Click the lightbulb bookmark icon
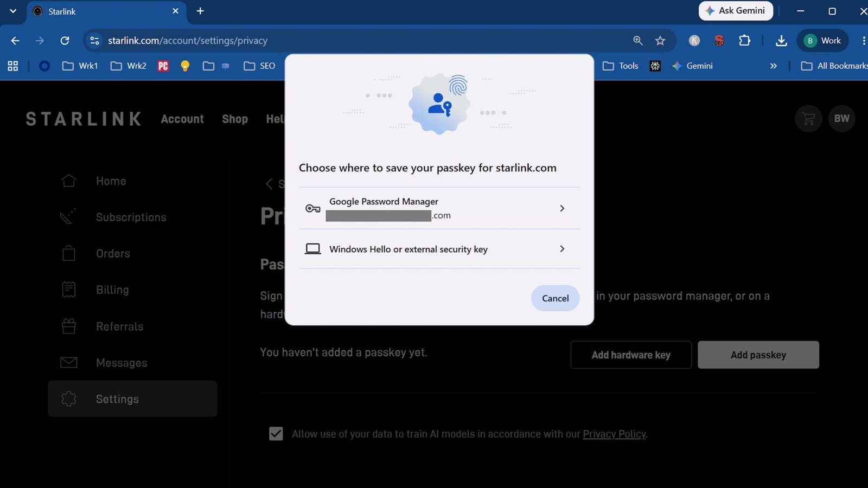 185,66
